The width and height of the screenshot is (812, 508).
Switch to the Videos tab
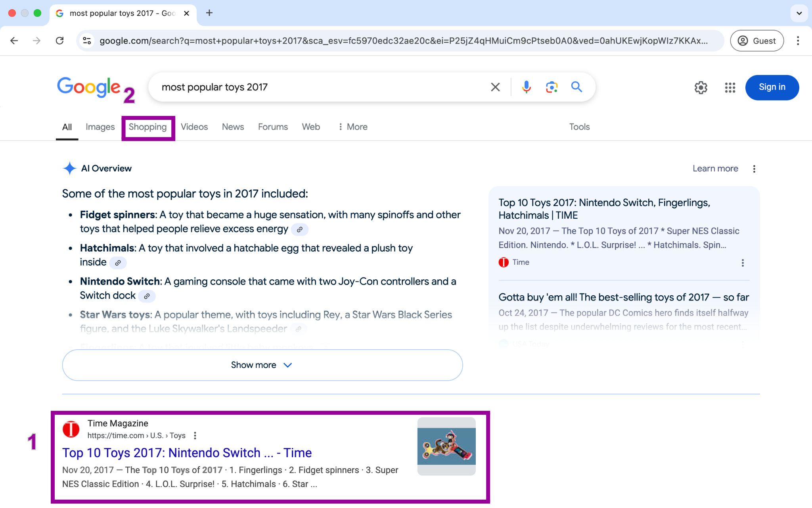194,127
